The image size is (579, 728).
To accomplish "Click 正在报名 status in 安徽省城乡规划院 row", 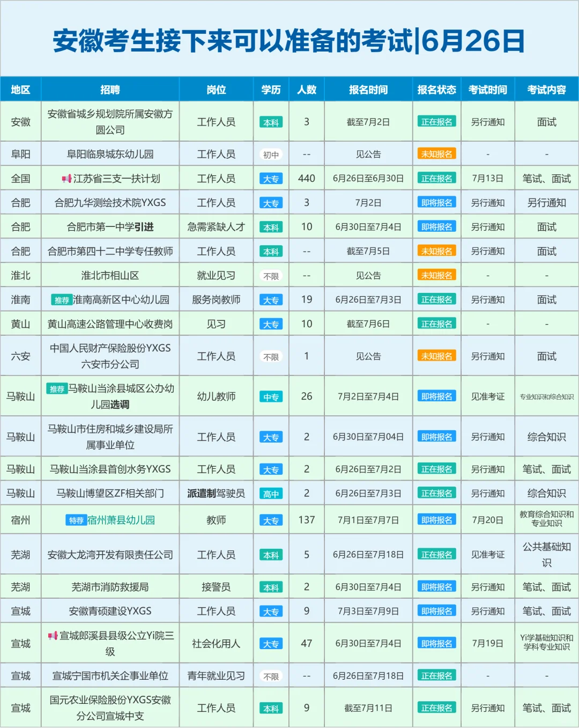I will tap(437, 122).
